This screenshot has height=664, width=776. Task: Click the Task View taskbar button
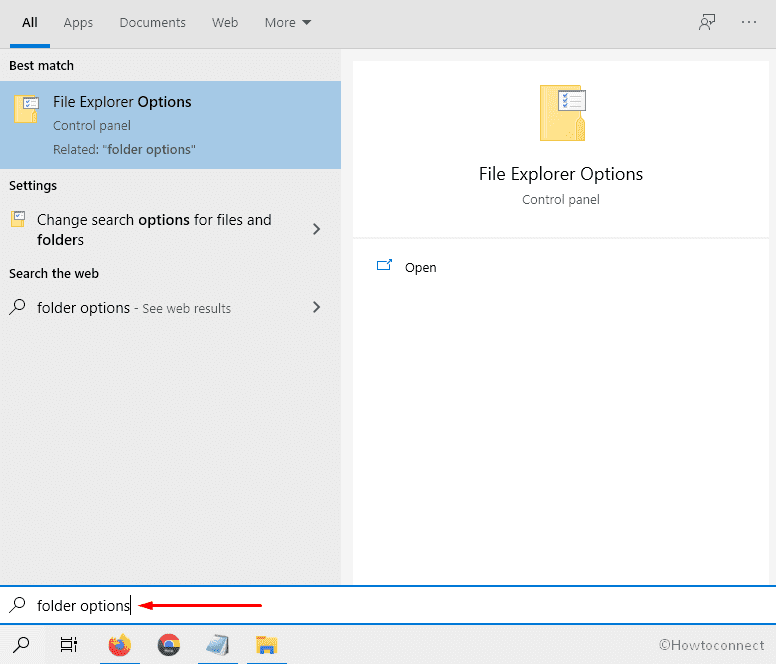[x=69, y=645]
